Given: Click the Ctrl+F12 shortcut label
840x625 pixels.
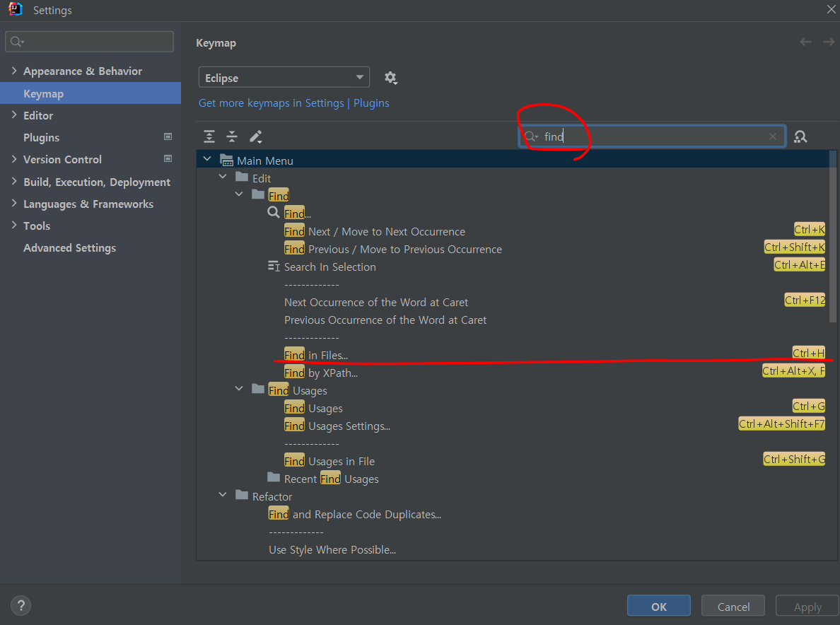Looking at the screenshot, I should pyautogui.click(x=805, y=300).
